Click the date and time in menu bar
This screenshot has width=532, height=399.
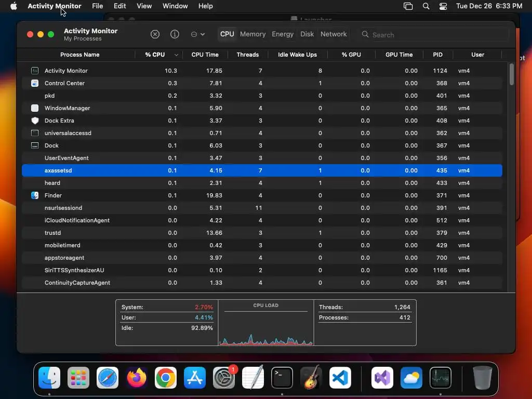489,6
